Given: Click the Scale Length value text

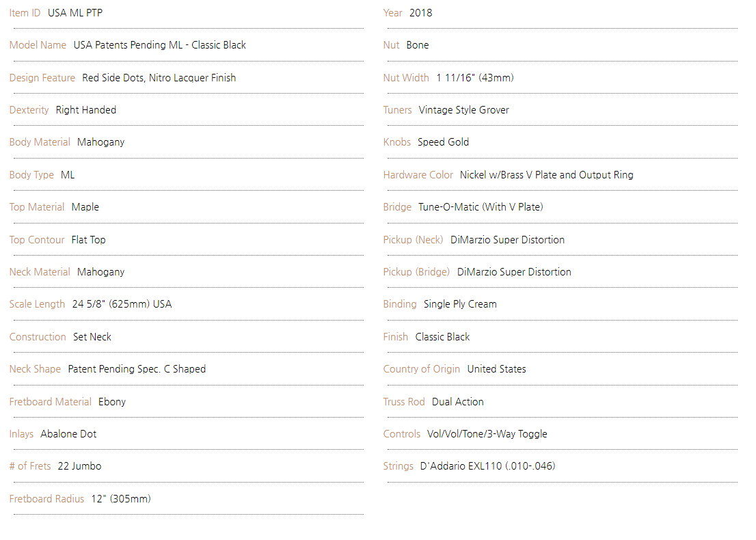Looking at the screenshot, I should [122, 304].
